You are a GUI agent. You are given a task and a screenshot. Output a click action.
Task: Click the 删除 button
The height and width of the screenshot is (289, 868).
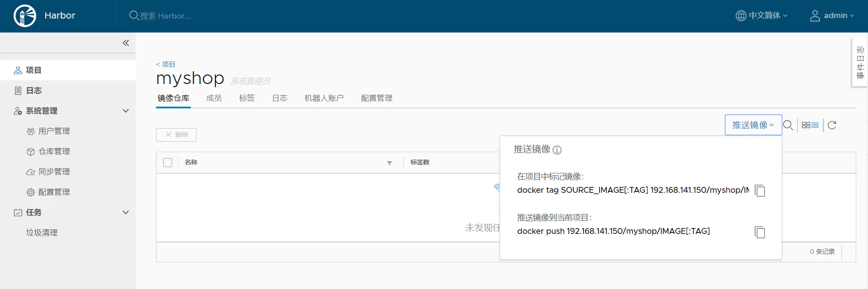pos(176,135)
